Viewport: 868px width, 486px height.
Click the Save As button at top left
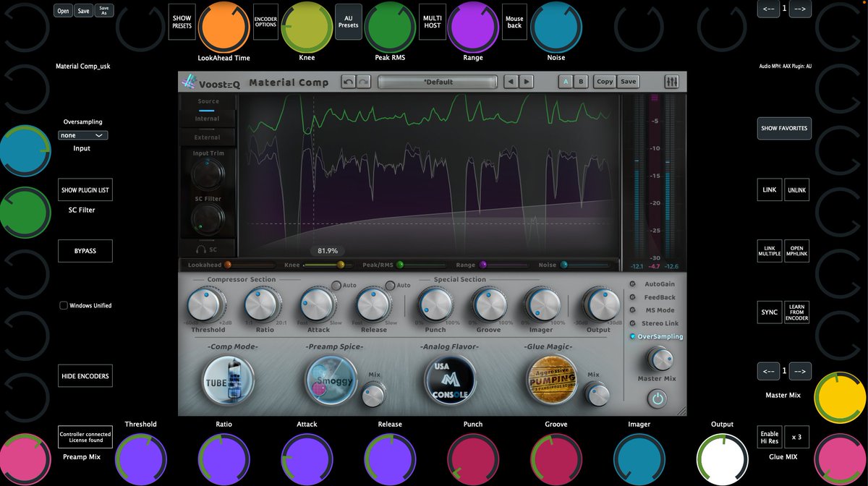[105, 11]
